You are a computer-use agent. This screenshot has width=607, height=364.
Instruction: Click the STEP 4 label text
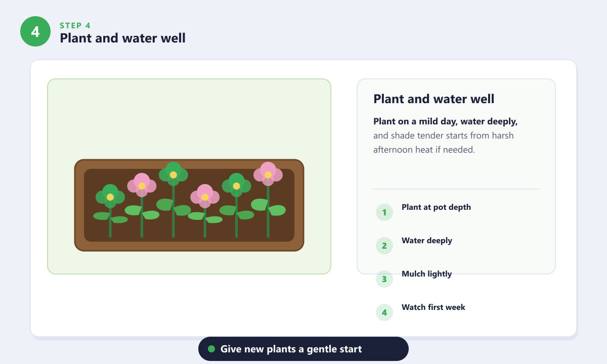(75, 25)
